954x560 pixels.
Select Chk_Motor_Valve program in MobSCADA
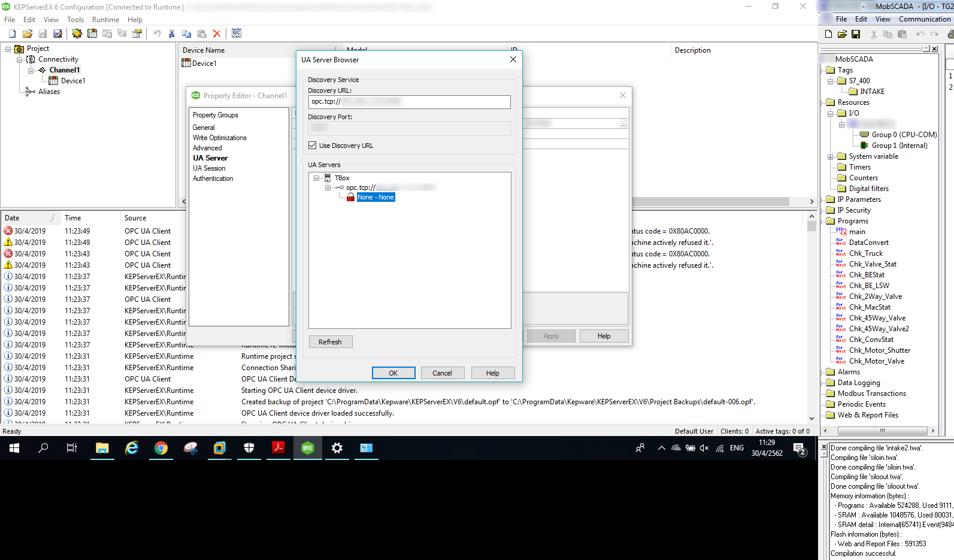[x=877, y=361]
